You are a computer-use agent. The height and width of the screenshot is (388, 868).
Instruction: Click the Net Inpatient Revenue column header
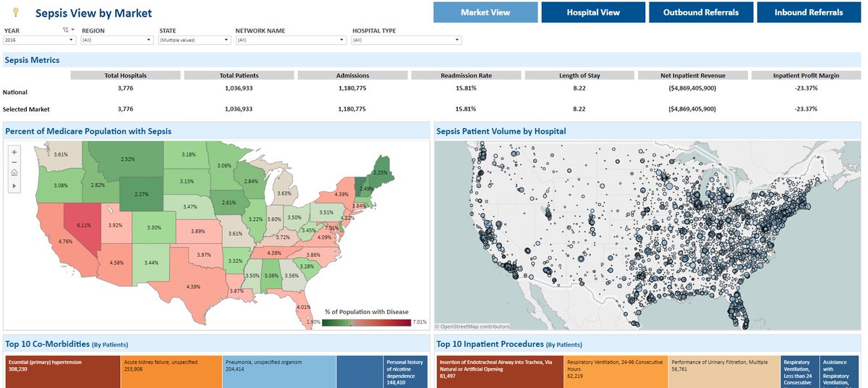pos(693,75)
